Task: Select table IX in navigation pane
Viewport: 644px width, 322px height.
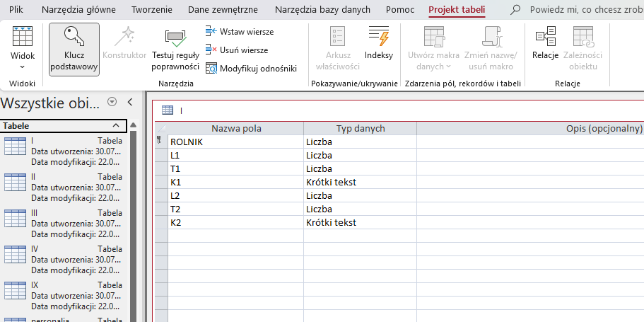Action: (34, 285)
